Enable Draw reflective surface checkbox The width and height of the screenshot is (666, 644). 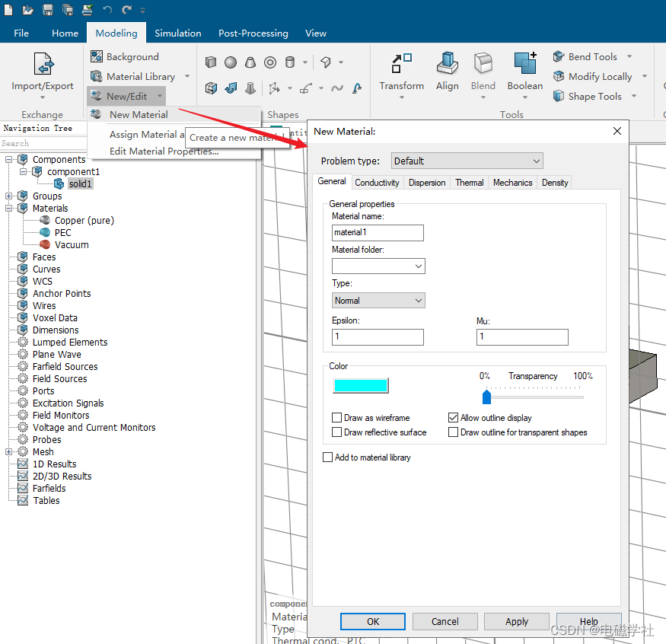pyautogui.click(x=337, y=432)
